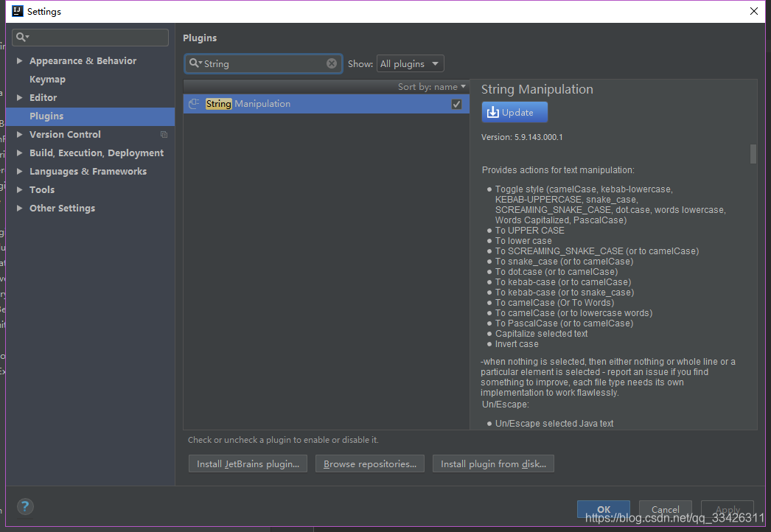Screen dimensions: 771x532
Task: Click 'Un/Escape selected Java text' line
Action: [554, 424]
